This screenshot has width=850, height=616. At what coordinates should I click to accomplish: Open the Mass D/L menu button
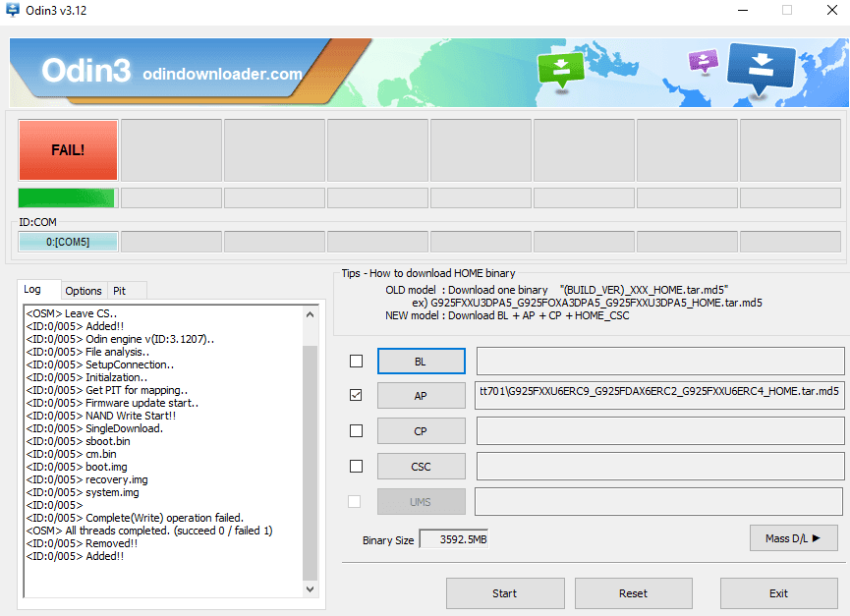pyautogui.click(x=794, y=538)
